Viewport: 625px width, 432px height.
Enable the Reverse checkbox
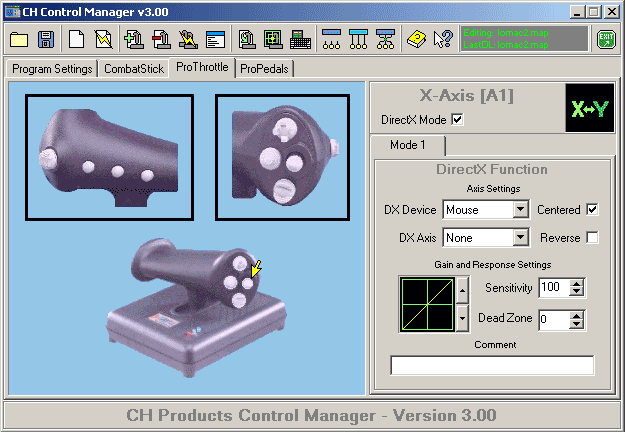(x=592, y=238)
